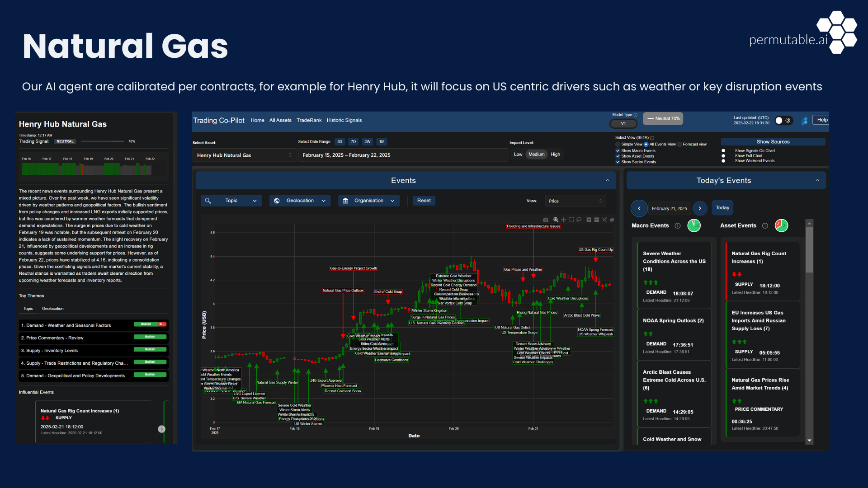The height and width of the screenshot is (488, 868).
Task: Click the chart zoom in plus icon
Action: pyautogui.click(x=589, y=220)
